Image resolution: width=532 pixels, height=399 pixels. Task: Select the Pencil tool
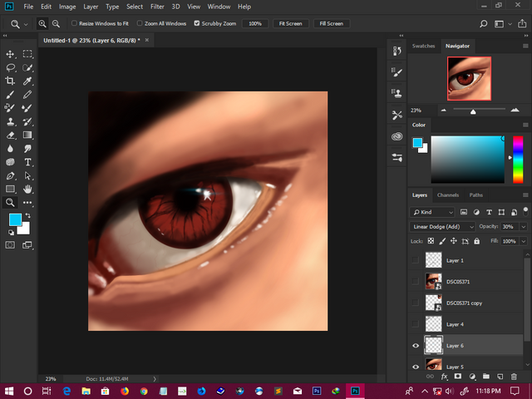tap(27, 95)
